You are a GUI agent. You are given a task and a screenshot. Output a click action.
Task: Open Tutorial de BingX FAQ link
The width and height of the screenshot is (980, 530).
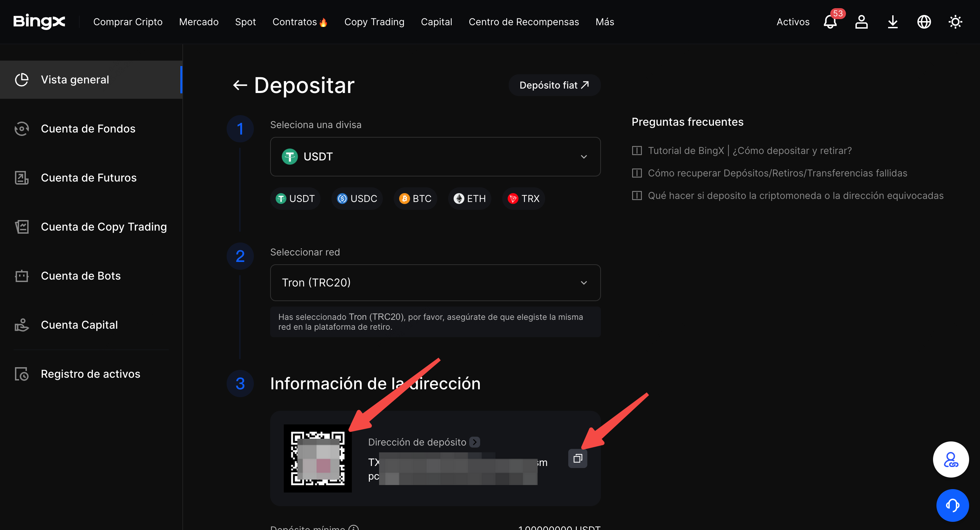point(749,151)
